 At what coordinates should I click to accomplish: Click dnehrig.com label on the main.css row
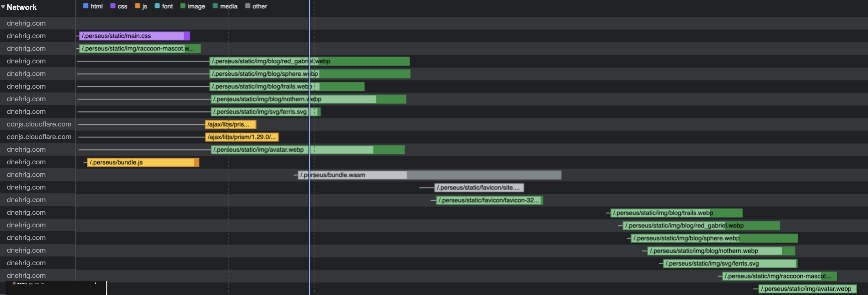(x=26, y=36)
